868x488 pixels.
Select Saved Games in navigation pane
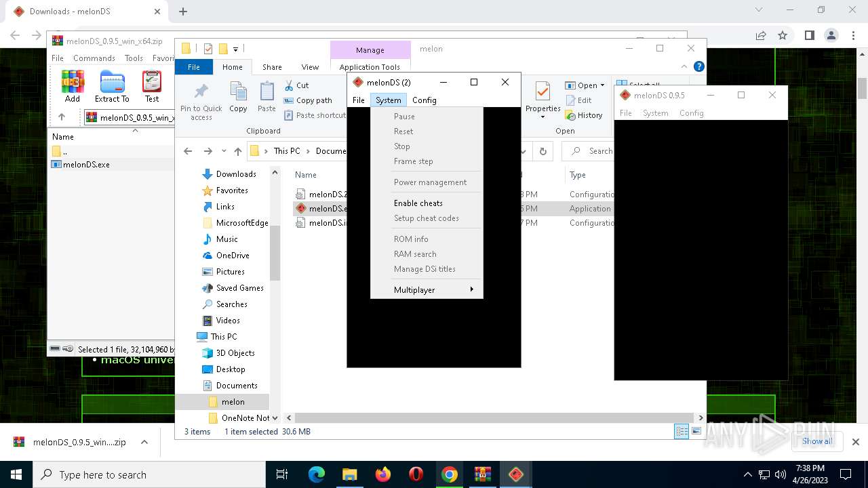[x=239, y=288]
